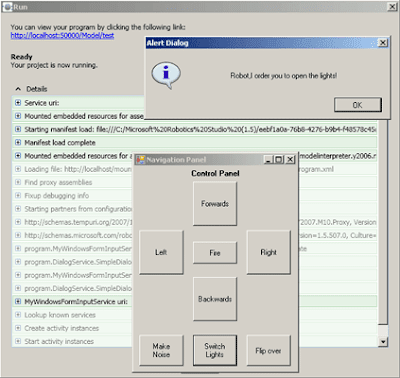Hit the Fire button
Image resolution: width=400 pixels, height=378 pixels.
click(x=215, y=253)
